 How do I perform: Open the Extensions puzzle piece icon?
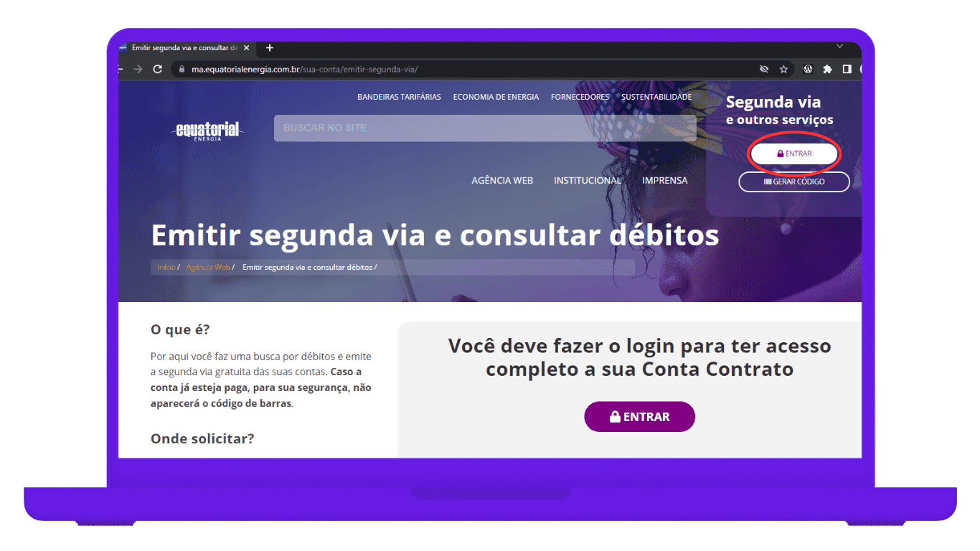pyautogui.click(x=827, y=70)
